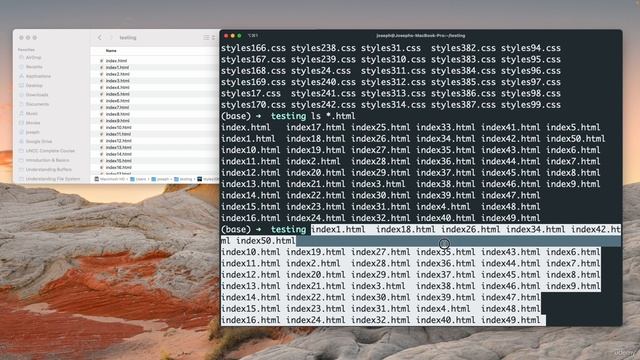The height and width of the screenshot is (360, 640).
Task: Select index9.html in the Finder file list
Action: coord(118,121)
